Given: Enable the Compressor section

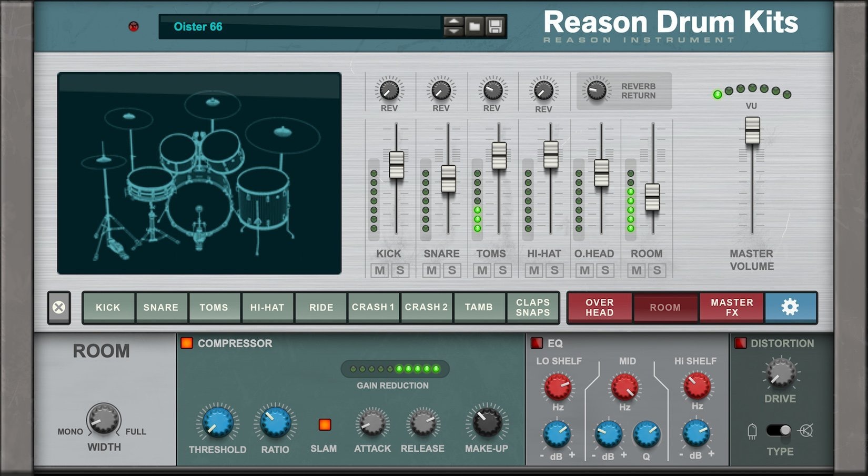Looking at the screenshot, I should (x=188, y=343).
